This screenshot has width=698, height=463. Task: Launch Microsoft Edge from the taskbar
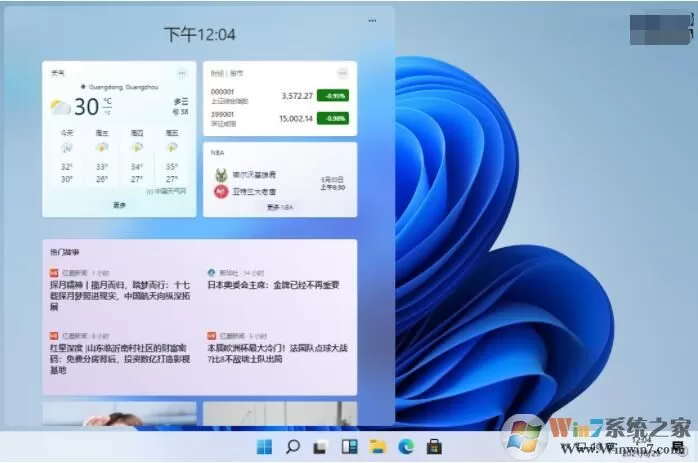(406, 447)
